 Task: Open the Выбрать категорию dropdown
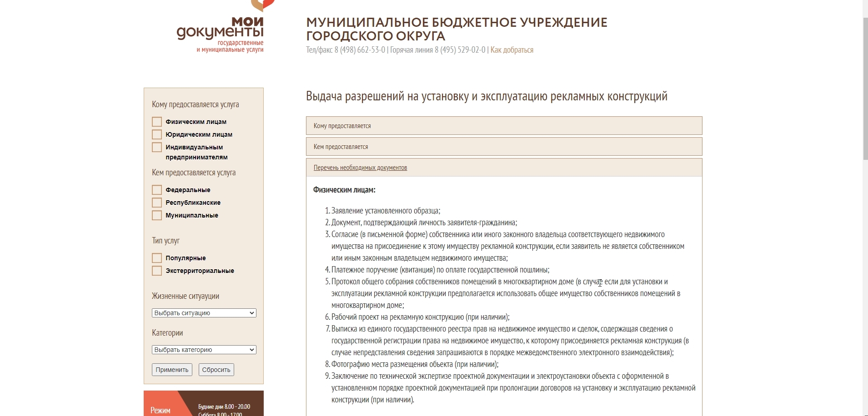tap(204, 350)
